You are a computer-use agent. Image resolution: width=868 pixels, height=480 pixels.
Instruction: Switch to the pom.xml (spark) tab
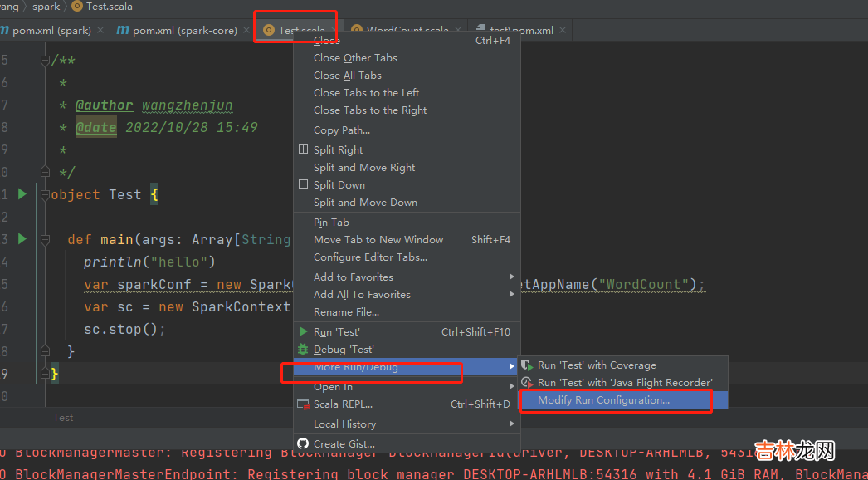51,31
